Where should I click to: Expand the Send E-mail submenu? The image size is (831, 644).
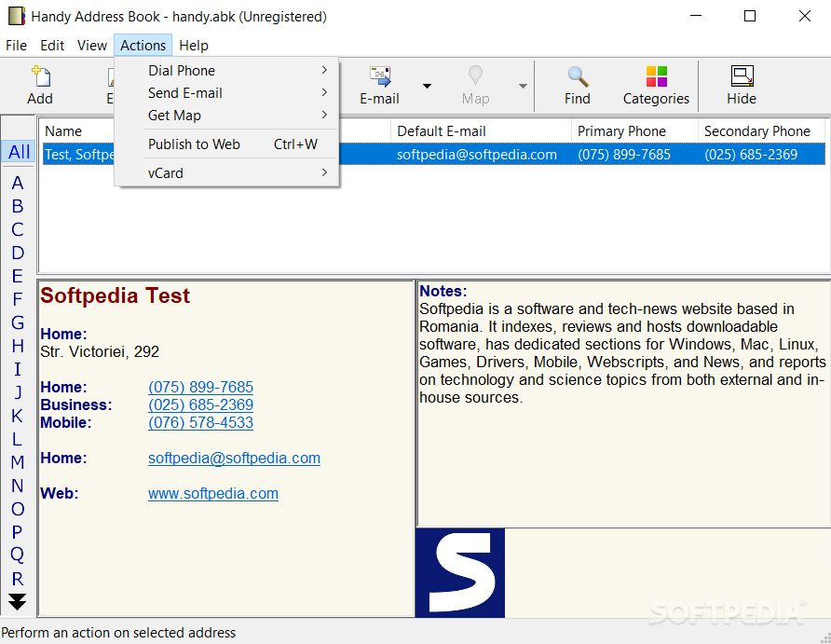tap(226, 93)
